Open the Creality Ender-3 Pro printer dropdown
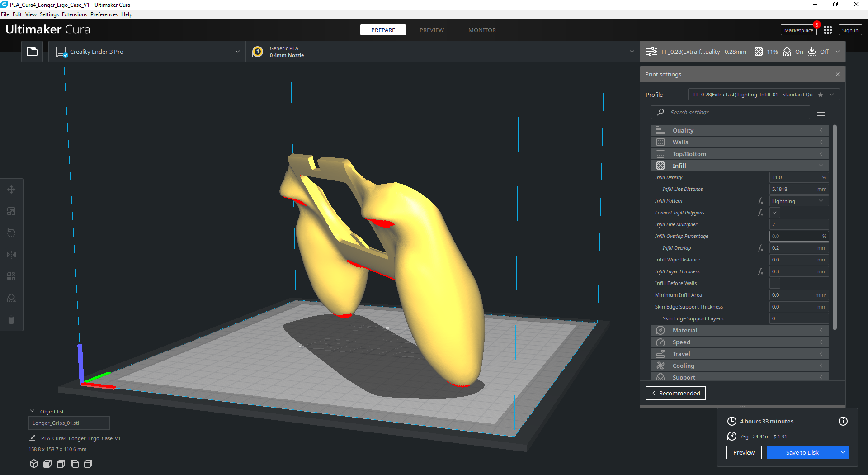 click(x=147, y=52)
